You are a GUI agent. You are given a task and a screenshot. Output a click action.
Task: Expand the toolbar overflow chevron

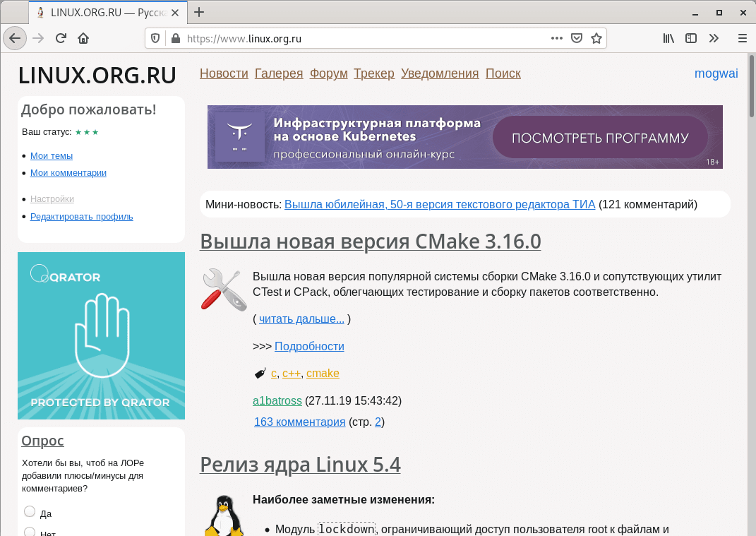point(714,38)
